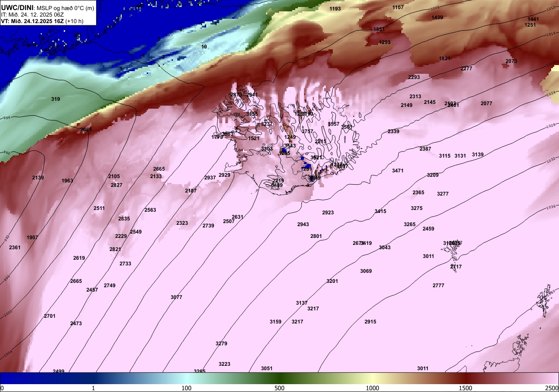Click the 1293 height value
The width and height of the screenshot is (559, 392).
coord(385,42)
